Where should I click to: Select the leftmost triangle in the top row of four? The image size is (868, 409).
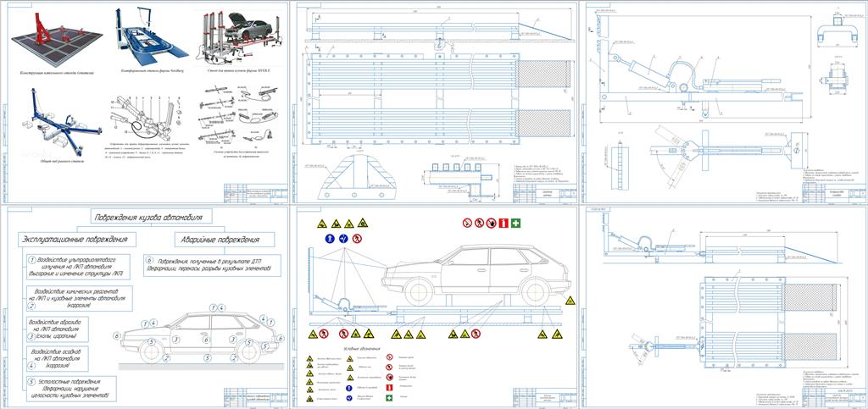coord(322,224)
